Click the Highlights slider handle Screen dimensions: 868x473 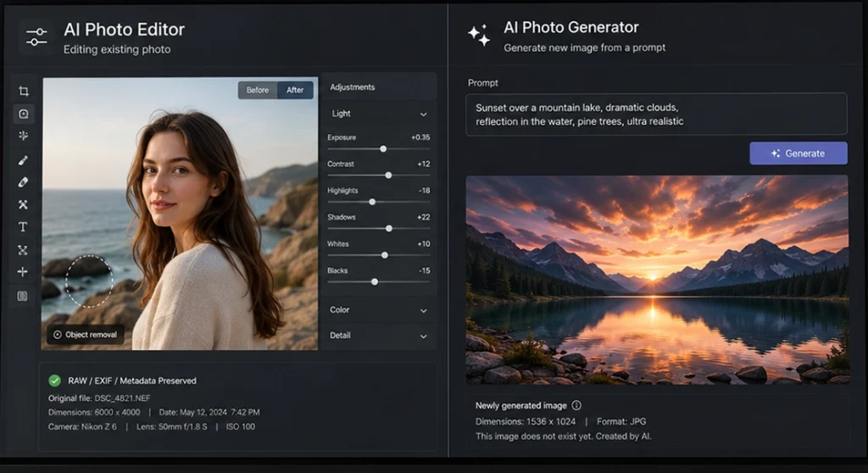tap(373, 202)
